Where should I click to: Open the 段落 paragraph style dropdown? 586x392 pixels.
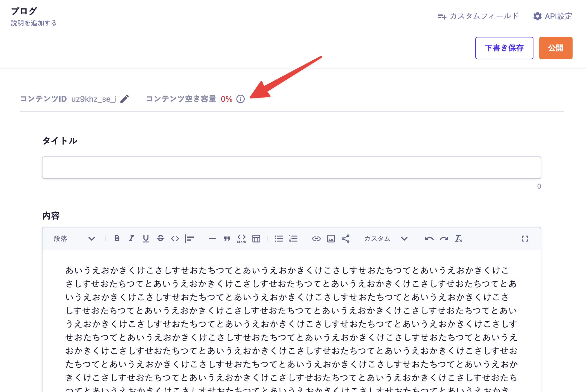(74, 238)
